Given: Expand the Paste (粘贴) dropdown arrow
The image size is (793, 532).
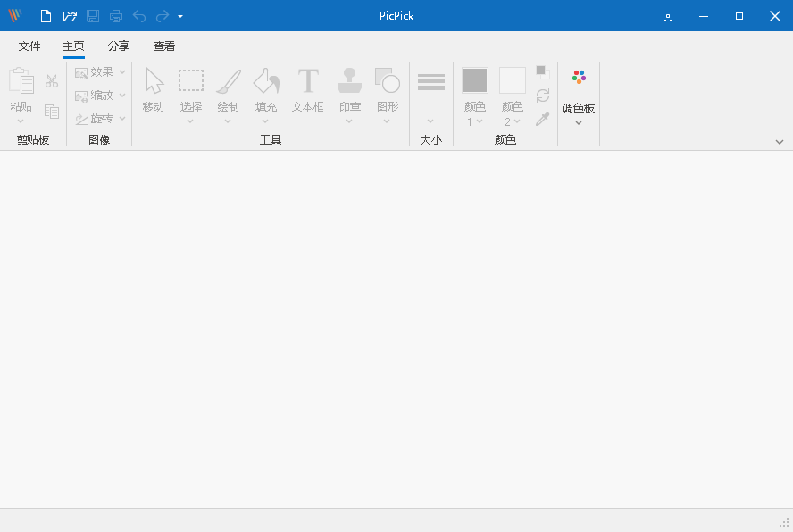Looking at the screenshot, I should click(20, 119).
